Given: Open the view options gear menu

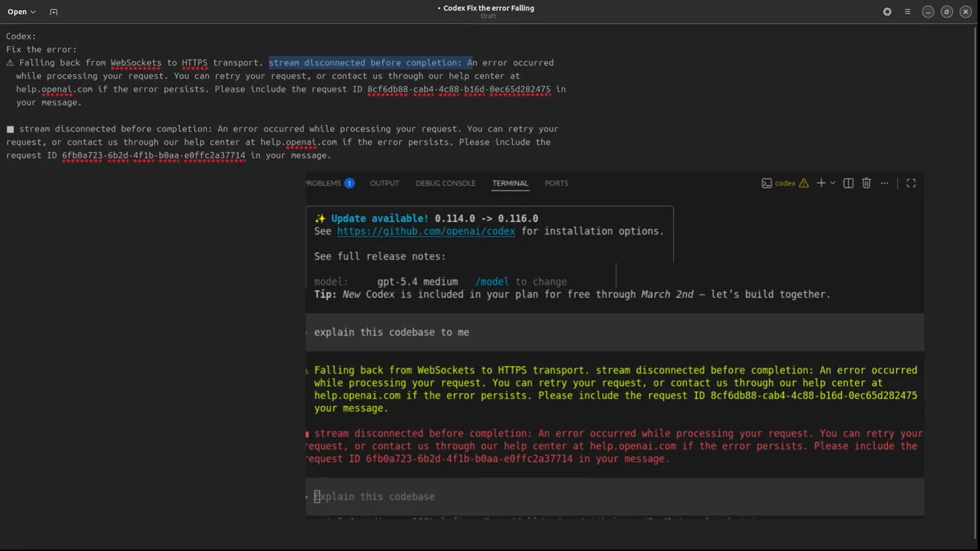Looking at the screenshot, I should (887, 12).
